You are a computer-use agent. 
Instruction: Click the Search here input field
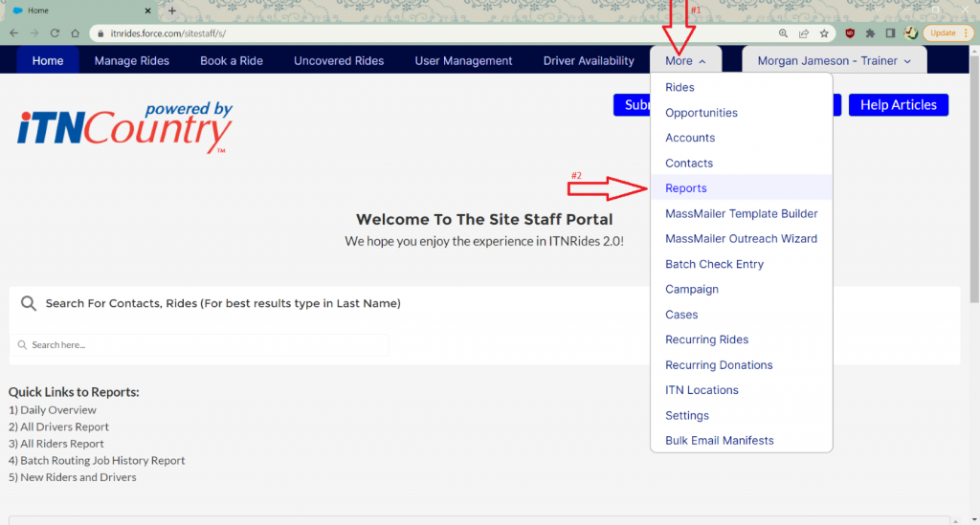click(201, 345)
